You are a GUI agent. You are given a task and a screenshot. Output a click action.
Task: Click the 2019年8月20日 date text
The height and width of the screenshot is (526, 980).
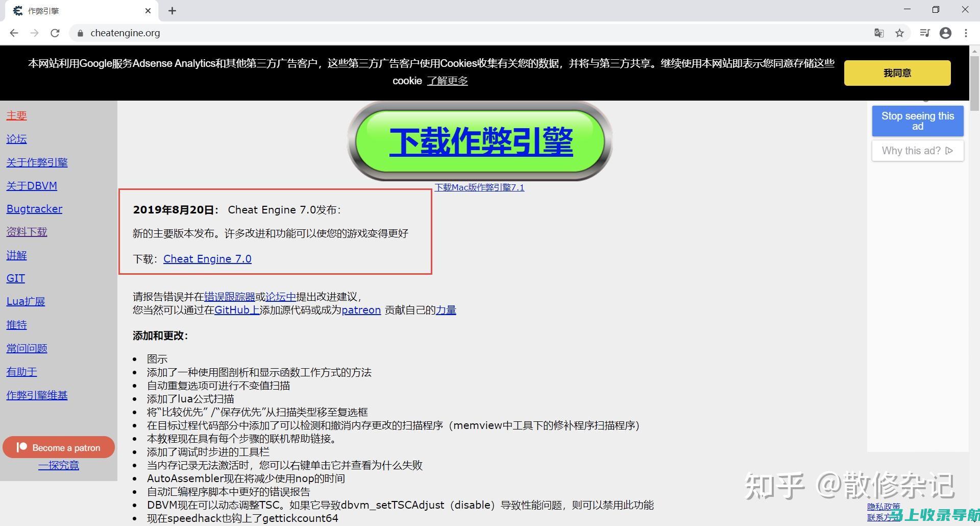click(176, 210)
